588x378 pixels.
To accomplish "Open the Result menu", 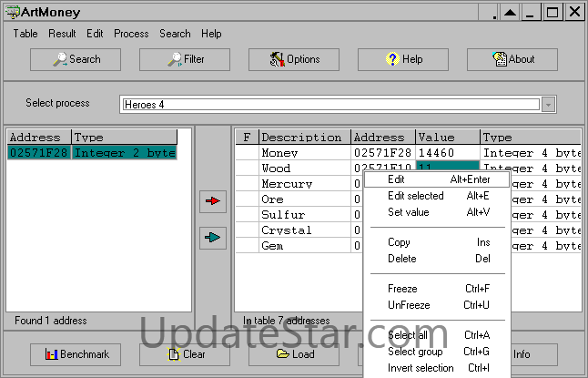I will click(x=62, y=34).
